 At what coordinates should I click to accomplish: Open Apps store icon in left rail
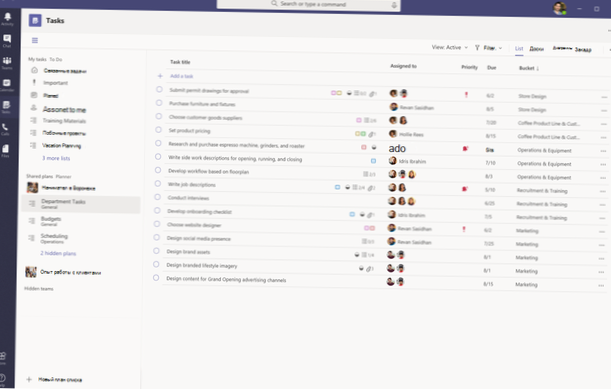3,357
